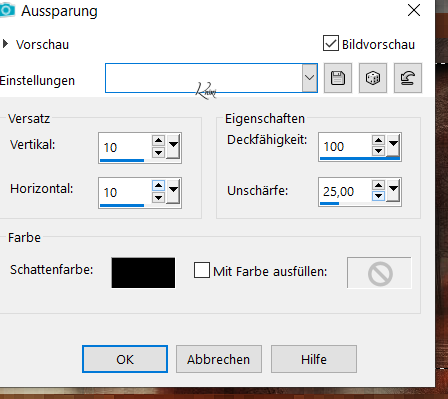Cancel with the Abbrechen button

click(x=219, y=359)
